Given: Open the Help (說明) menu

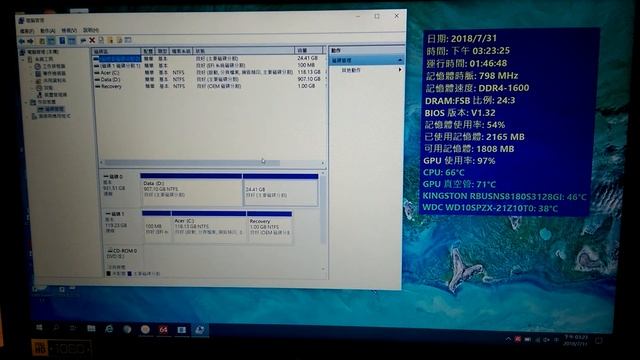Looking at the screenshot, I should coord(90,30).
